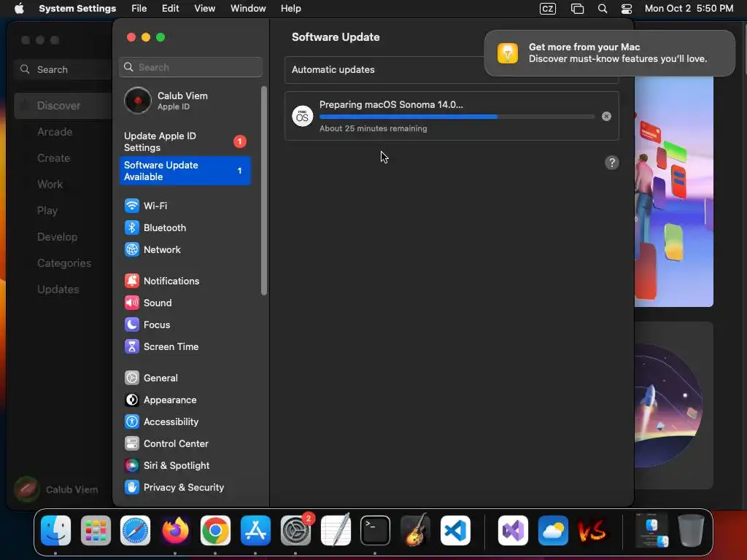Open TextEdit from the Dock
The width and height of the screenshot is (747, 560).
(x=336, y=530)
